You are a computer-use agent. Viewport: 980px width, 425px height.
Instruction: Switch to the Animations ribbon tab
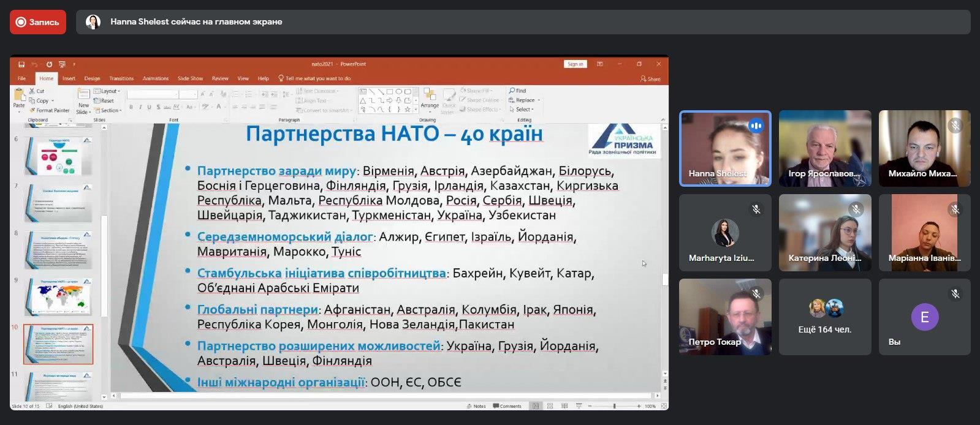[x=156, y=78]
